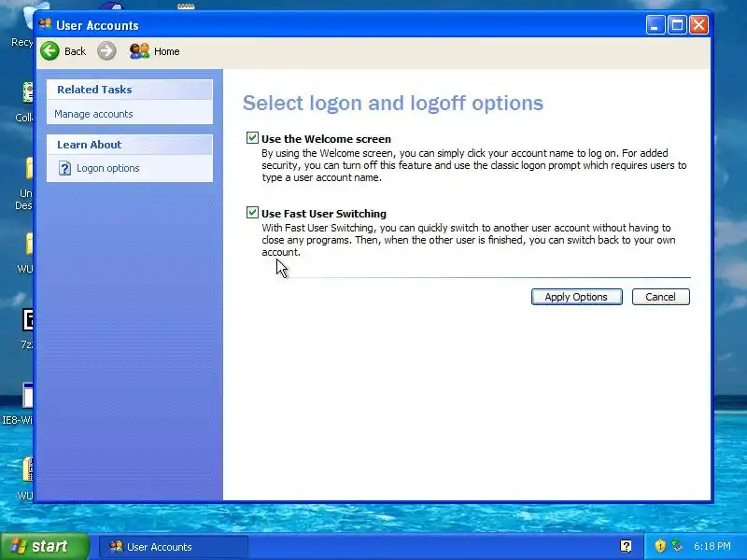Image resolution: width=747 pixels, height=560 pixels.
Task: Uncheck Use Fast User Switching
Action: tap(252, 213)
